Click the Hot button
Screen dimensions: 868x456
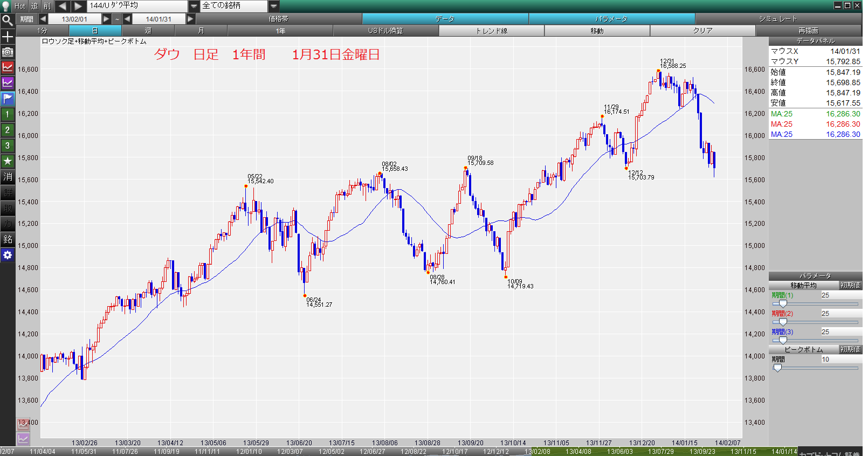coord(20,6)
